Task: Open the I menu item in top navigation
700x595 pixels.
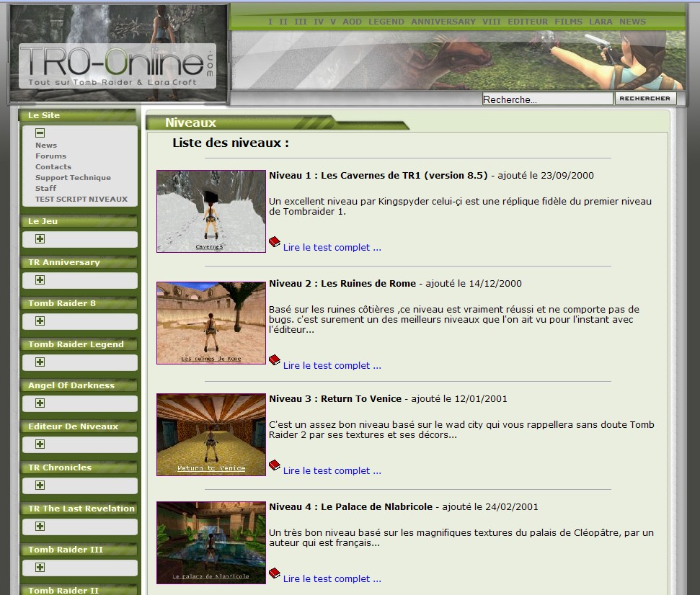Action: click(x=270, y=22)
